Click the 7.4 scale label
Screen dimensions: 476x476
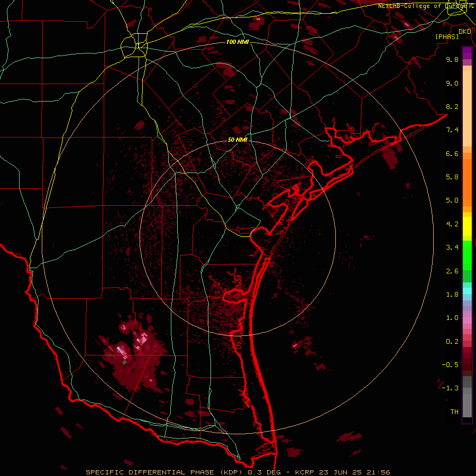click(452, 130)
